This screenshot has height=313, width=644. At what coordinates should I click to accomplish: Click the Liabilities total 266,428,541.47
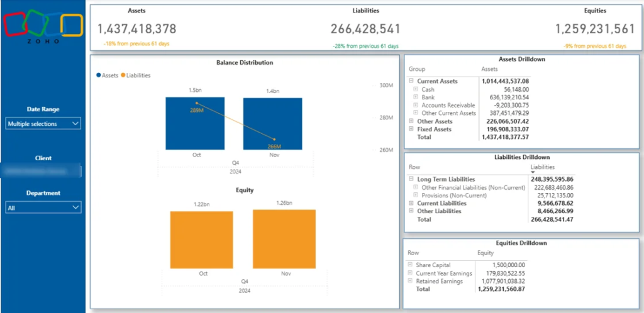tap(552, 219)
